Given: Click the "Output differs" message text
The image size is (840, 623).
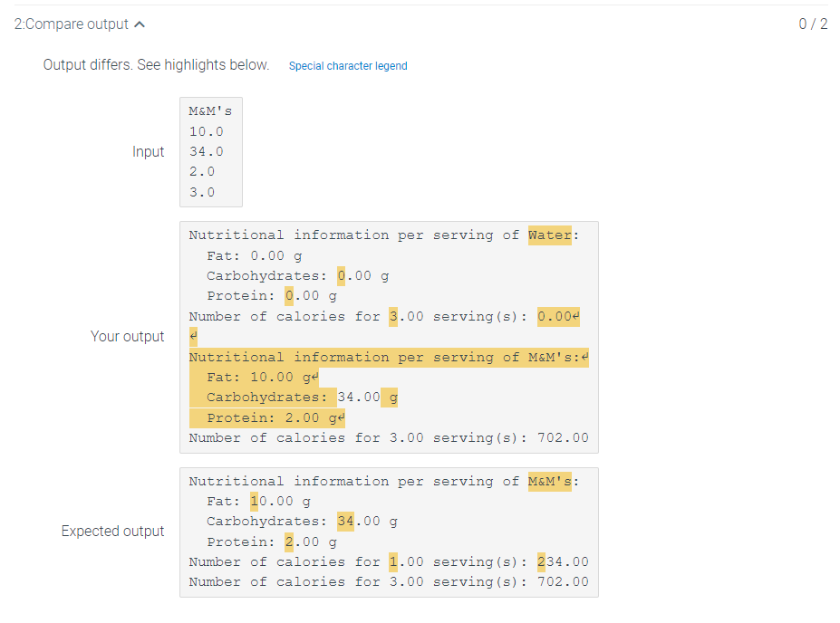Looking at the screenshot, I should point(156,65).
